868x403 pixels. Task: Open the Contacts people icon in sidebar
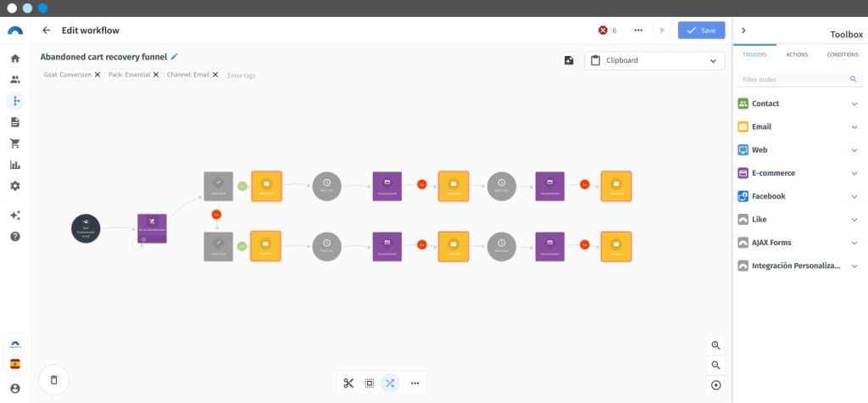pyautogui.click(x=15, y=79)
